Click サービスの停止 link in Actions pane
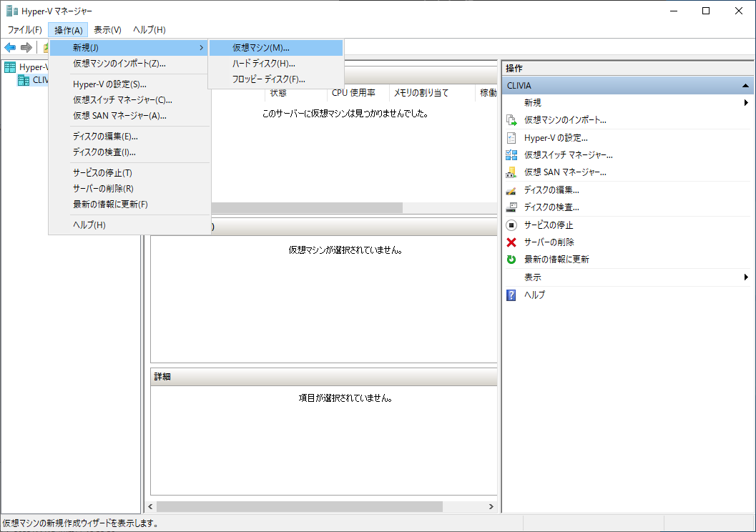 tap(549, 225)
